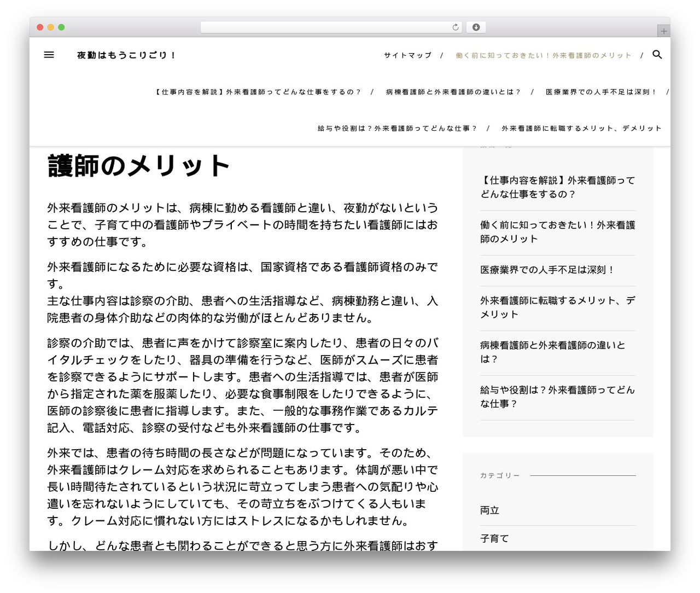The image size is (700, 593).
Task: Open sidebar link 外来看護師に転職するメリット、デメリット
Action: (x=558, y=307)
